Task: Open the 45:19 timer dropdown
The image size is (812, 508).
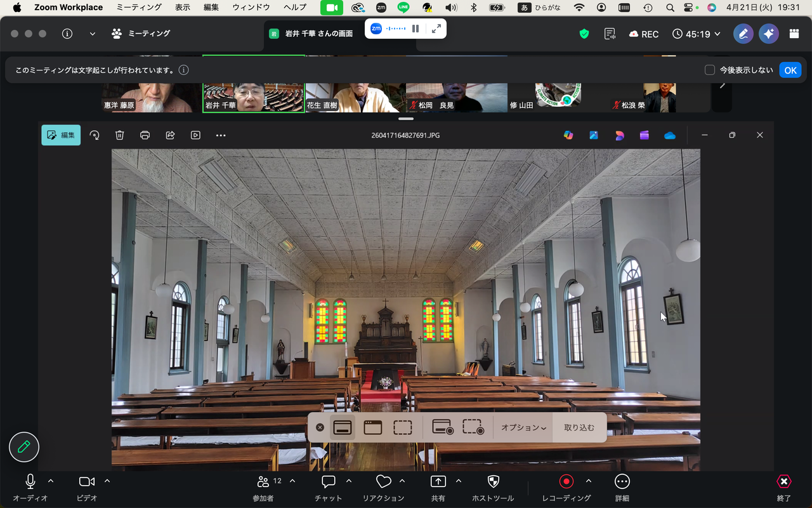Action: (x=697, y=34)
